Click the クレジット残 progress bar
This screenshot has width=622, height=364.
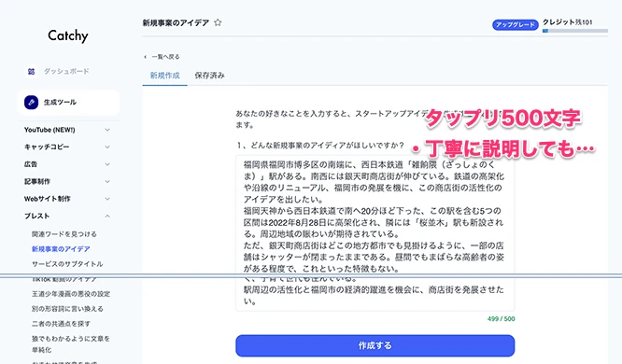tap(575, 31)
